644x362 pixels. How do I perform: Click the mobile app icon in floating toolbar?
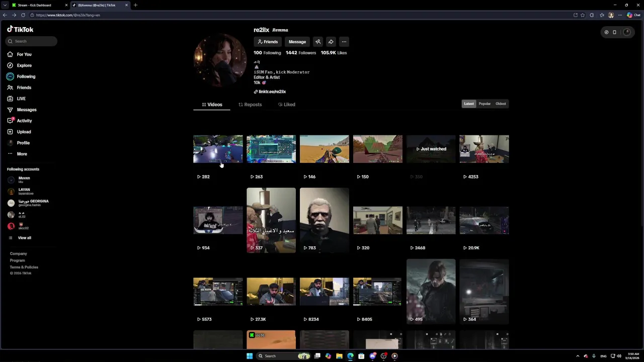point(614,32)
